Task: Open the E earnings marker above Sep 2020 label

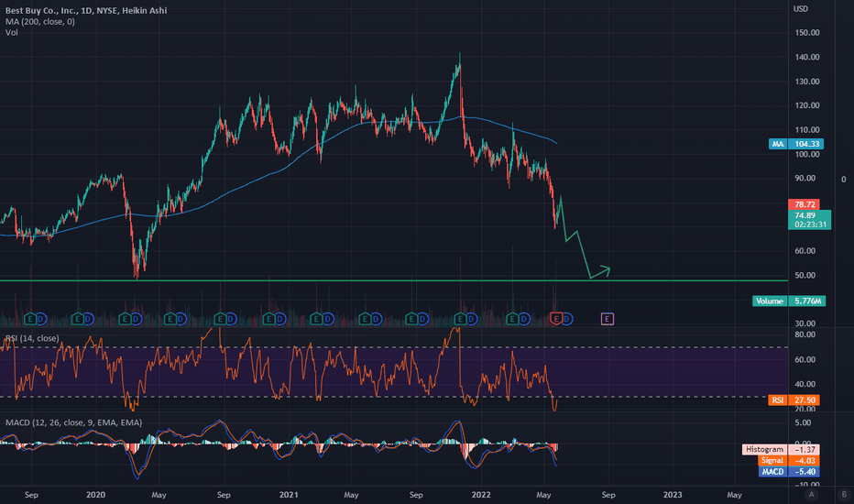Action: click(220, 319)
